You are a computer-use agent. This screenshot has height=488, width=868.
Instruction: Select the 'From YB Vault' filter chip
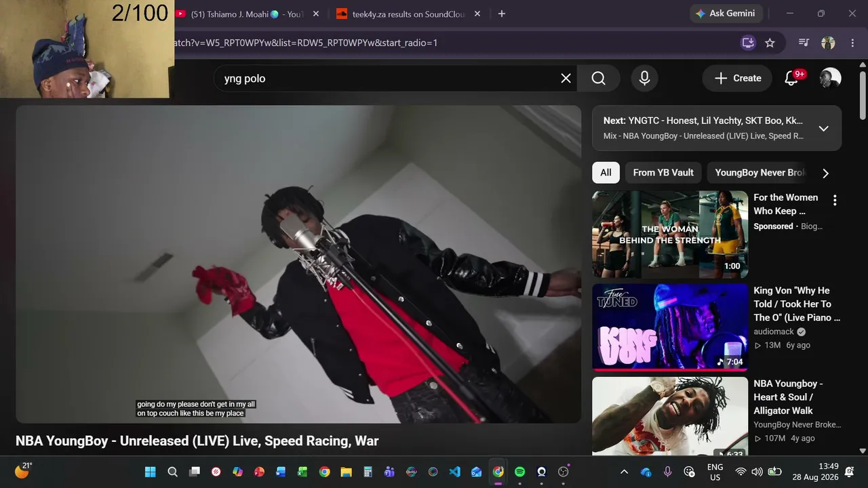[663, 173]
